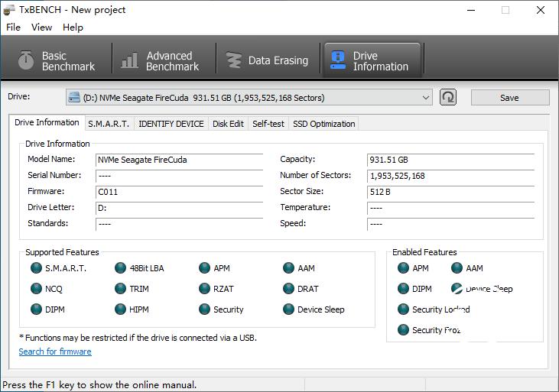Click the Sector Size field showing 512 B
Viewport: 559px width, 392px height.
pos(450,192)
